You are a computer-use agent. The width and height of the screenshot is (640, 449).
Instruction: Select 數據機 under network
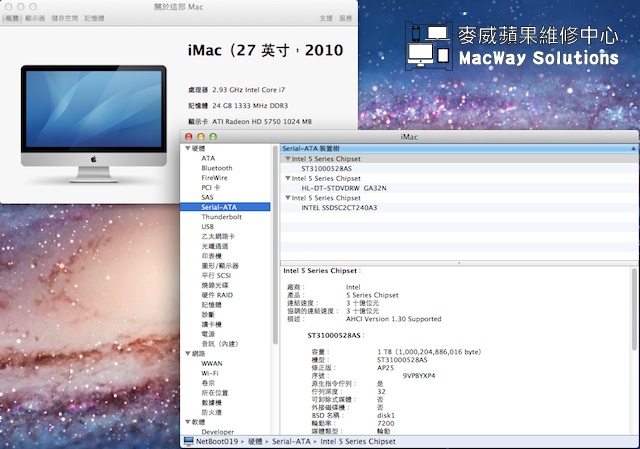[x=211, y=402]
